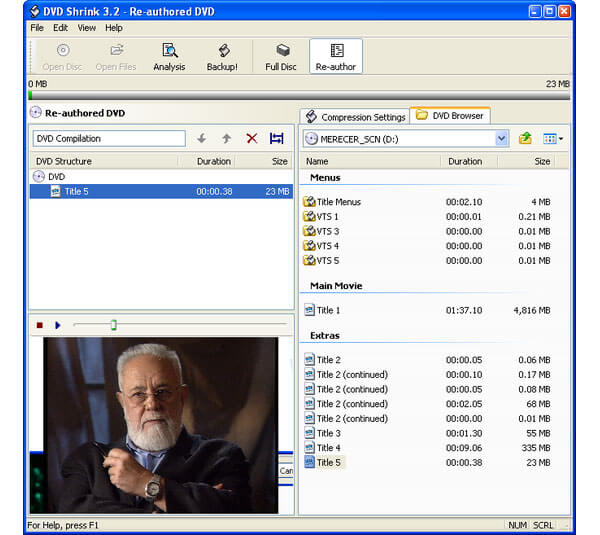Delete selected title with red X icon
Screen dimensions: 600x535
pyautogui.click(x=252, y=139)
